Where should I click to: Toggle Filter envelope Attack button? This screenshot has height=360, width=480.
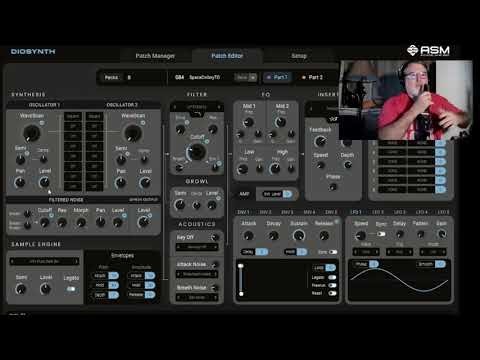105,276
